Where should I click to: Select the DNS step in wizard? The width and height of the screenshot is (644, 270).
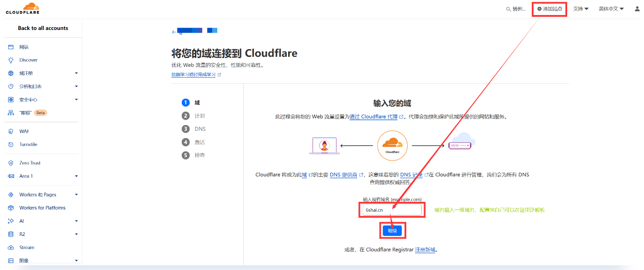[200, 129]
